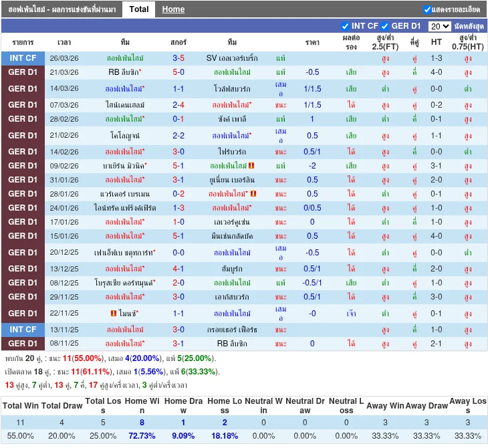
Task: Uncheck the GER D1 league filter
Action: point(385,26)
